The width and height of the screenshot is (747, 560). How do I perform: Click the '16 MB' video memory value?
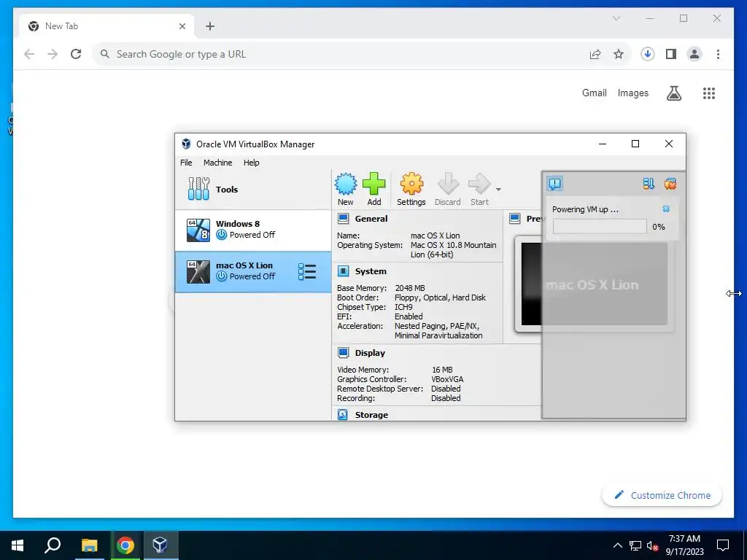tap(442, 370)
